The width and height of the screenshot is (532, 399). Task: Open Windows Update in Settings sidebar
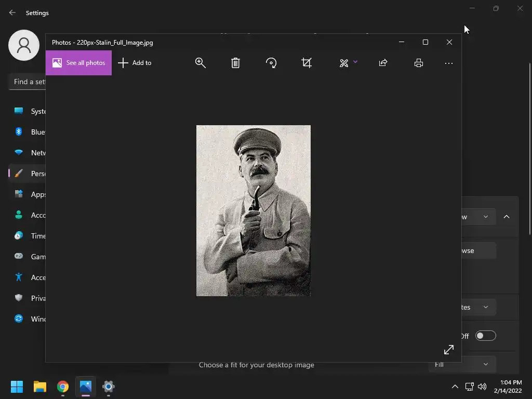tap(27, 319)
